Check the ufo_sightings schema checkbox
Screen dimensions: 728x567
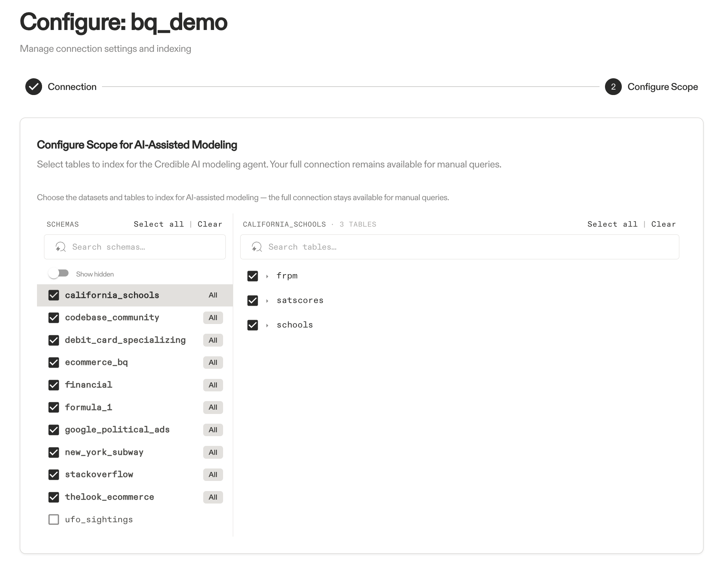[54, 519]
